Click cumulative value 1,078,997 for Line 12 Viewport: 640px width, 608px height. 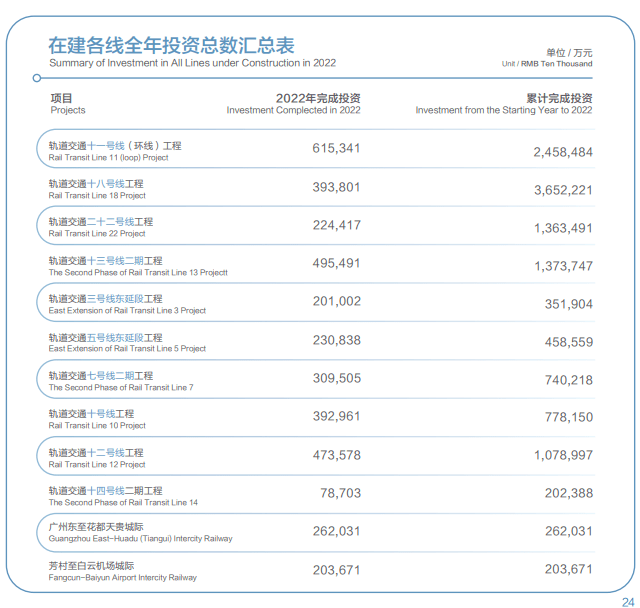563,455
